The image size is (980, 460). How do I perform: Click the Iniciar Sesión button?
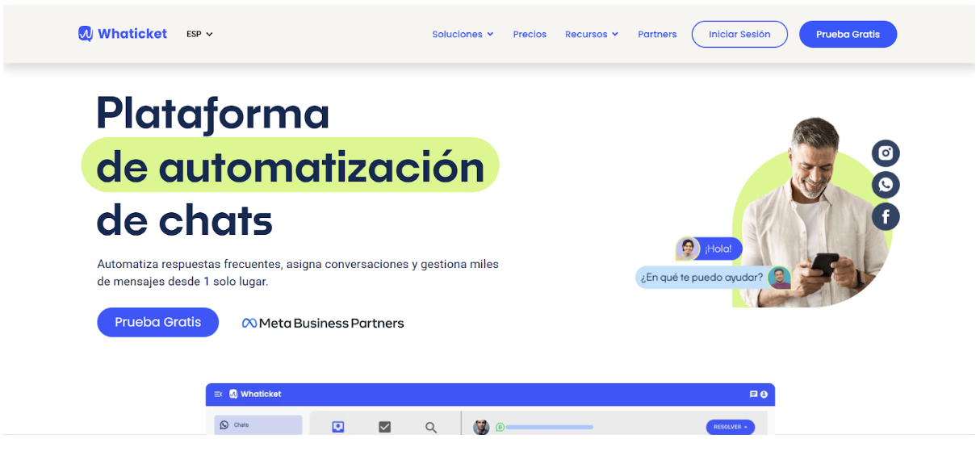pos(739,34)
